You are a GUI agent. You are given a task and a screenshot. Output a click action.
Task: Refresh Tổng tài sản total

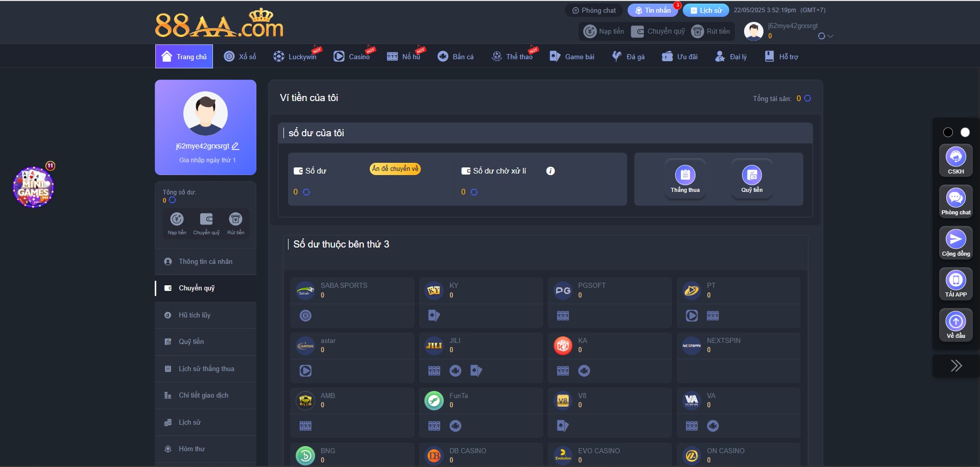(x=807, y=99)
